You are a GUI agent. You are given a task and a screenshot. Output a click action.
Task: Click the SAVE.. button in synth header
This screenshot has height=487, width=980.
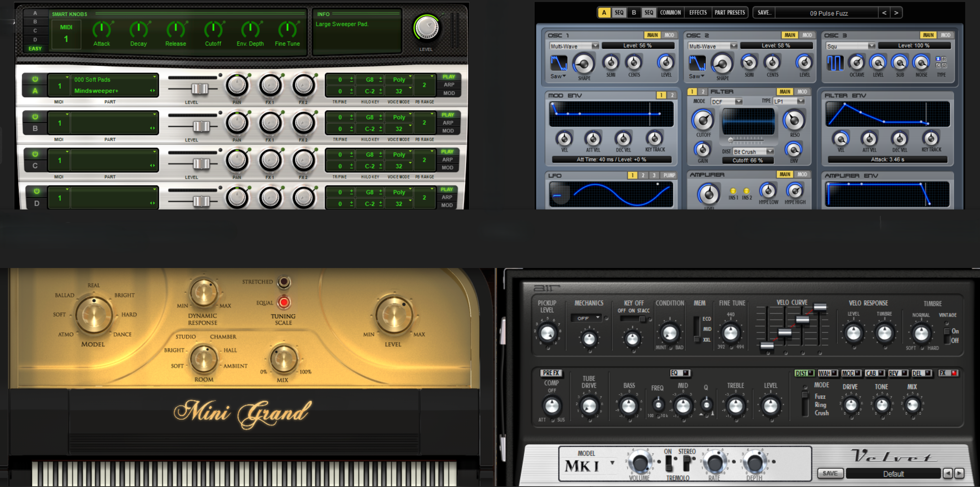click(764, 12)
